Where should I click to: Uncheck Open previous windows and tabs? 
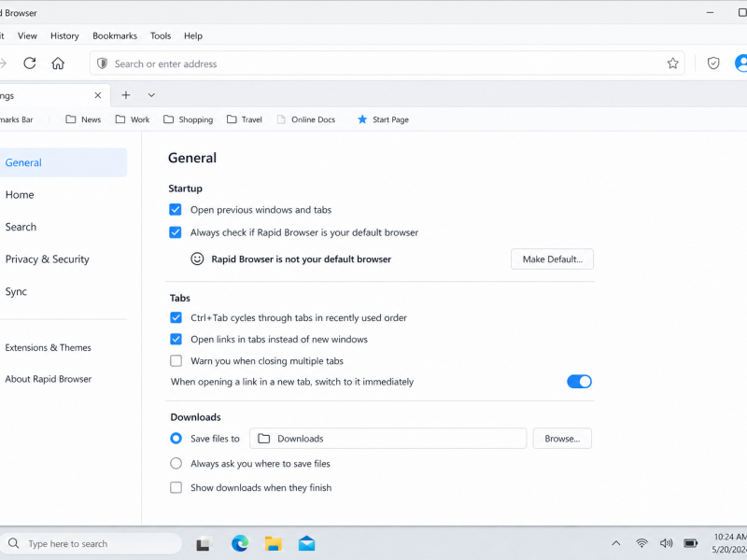[176, 209]
